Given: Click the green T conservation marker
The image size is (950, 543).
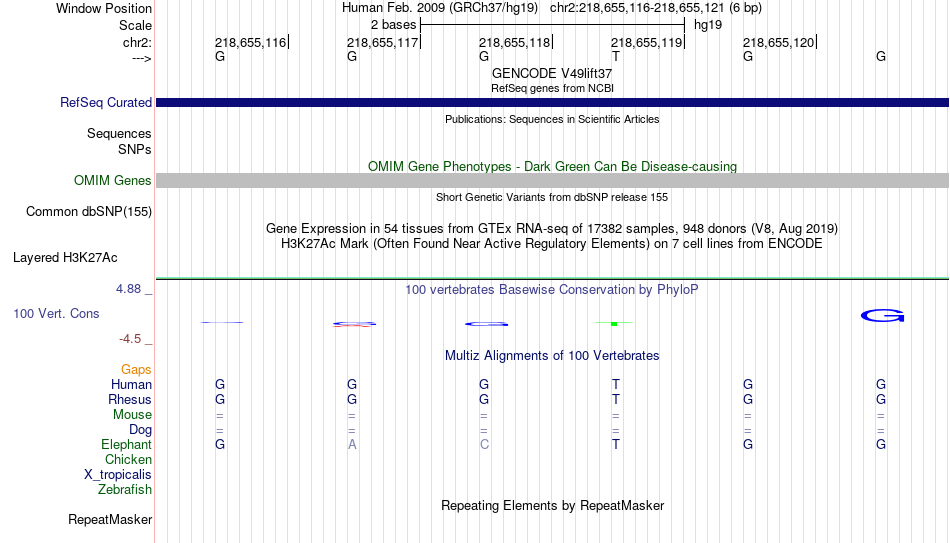Looking at the screenshot, I should pos(614,324).
